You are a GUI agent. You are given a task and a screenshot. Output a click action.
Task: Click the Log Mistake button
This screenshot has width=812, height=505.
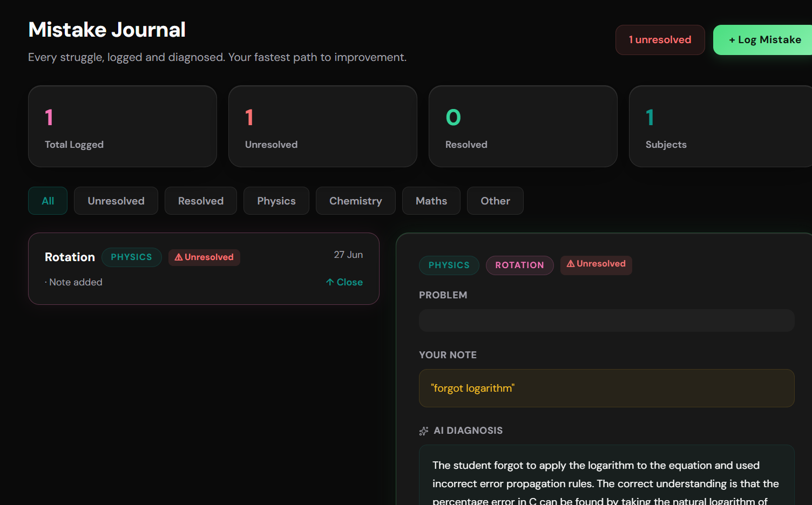(763, 40)
